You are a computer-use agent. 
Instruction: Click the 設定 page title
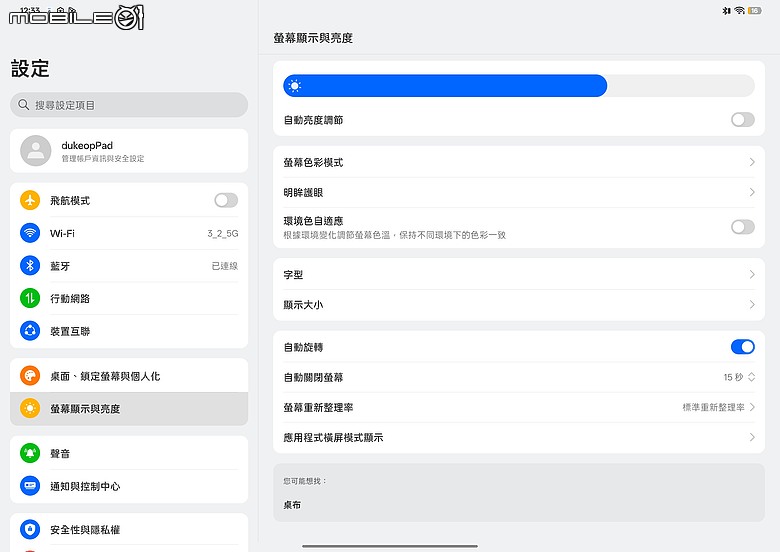(x=30, y=68)
